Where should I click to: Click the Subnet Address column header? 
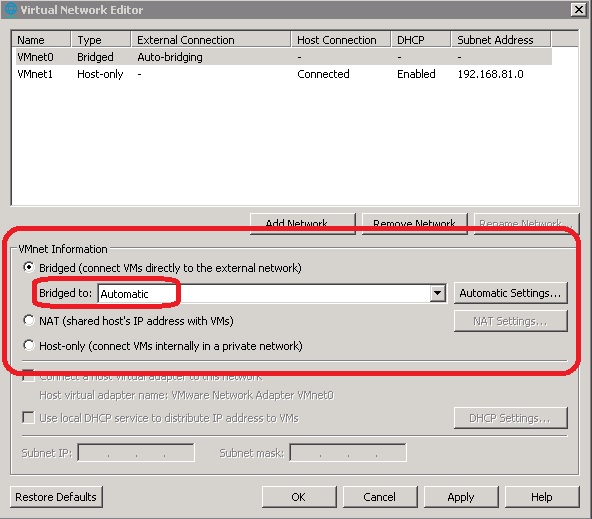point(501,40)
